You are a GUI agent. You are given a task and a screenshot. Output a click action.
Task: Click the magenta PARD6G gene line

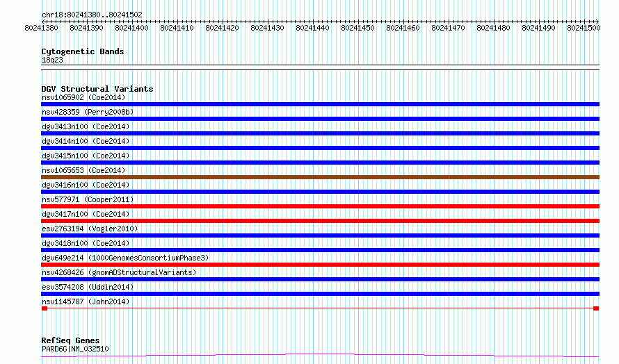coord(320,356)
